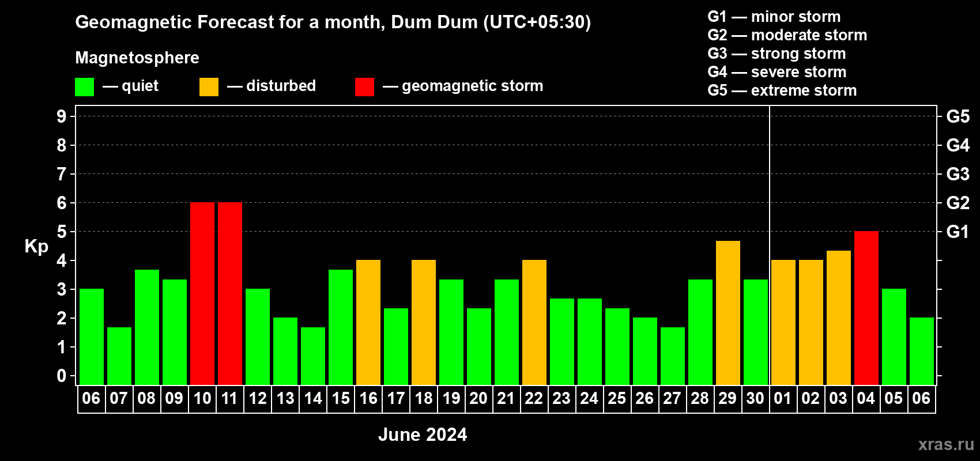Click the 'G2 — moderate storm' legend line
This screenshot has height=461, width=980.
pyautogui.click(x=787, y=35)
